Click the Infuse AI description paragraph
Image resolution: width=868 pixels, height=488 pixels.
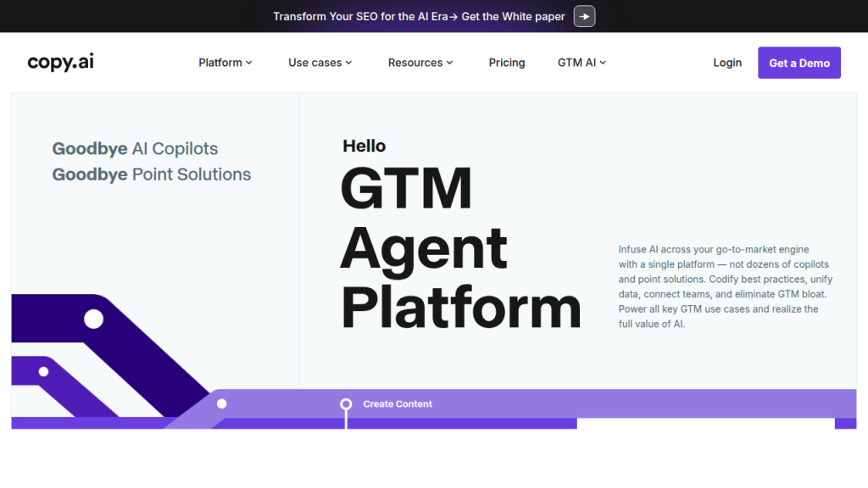point(725,286)
